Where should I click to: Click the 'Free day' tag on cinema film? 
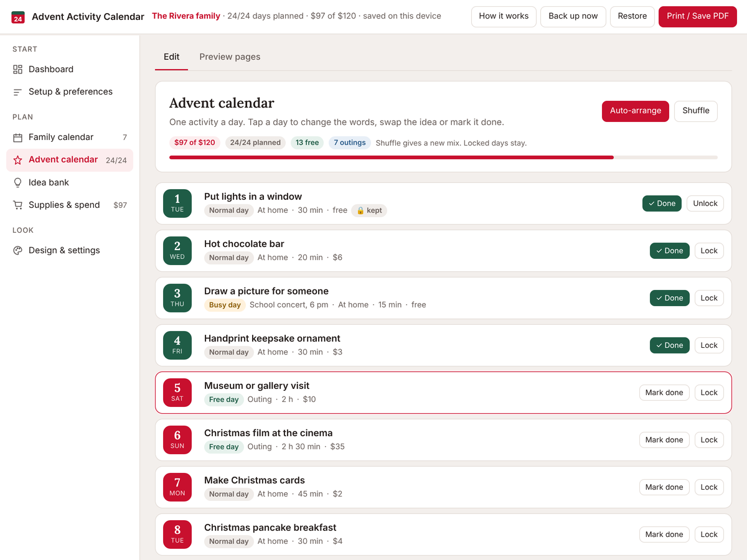click(x=224, y=447)
